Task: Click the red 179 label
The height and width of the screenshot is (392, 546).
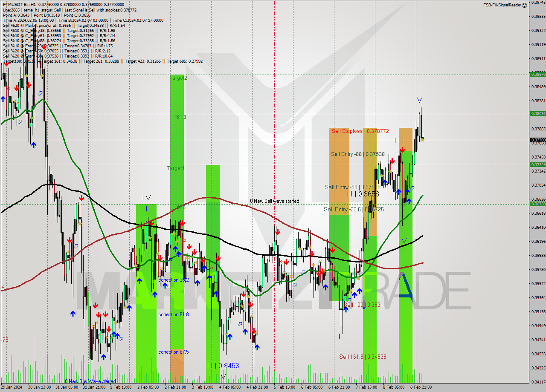Action: 4,340
